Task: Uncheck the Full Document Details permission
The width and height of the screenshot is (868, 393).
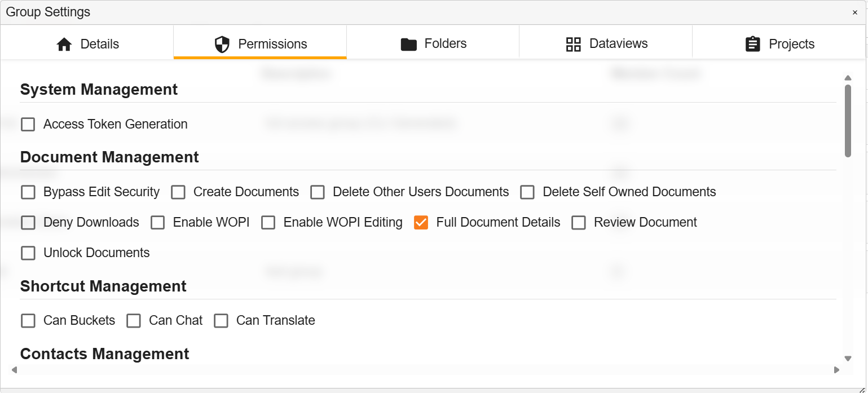Action: click(x=421, y=222)
